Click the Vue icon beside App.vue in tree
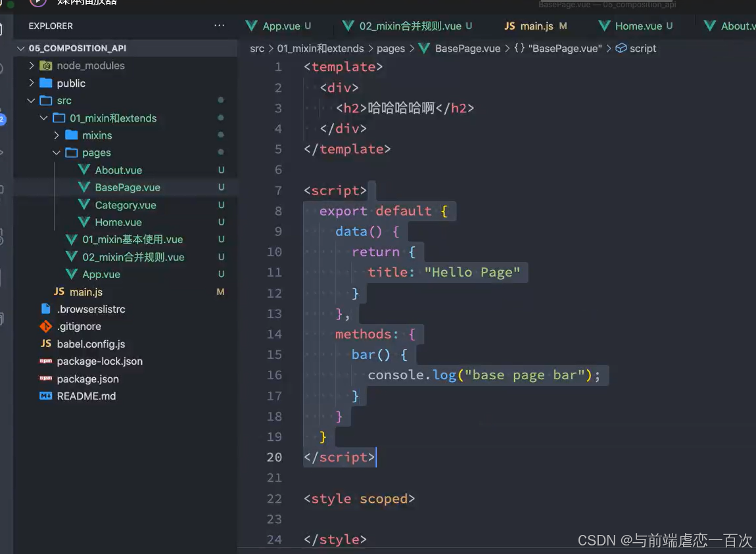The width and height of the screenshot is (756, 554). 72,274
